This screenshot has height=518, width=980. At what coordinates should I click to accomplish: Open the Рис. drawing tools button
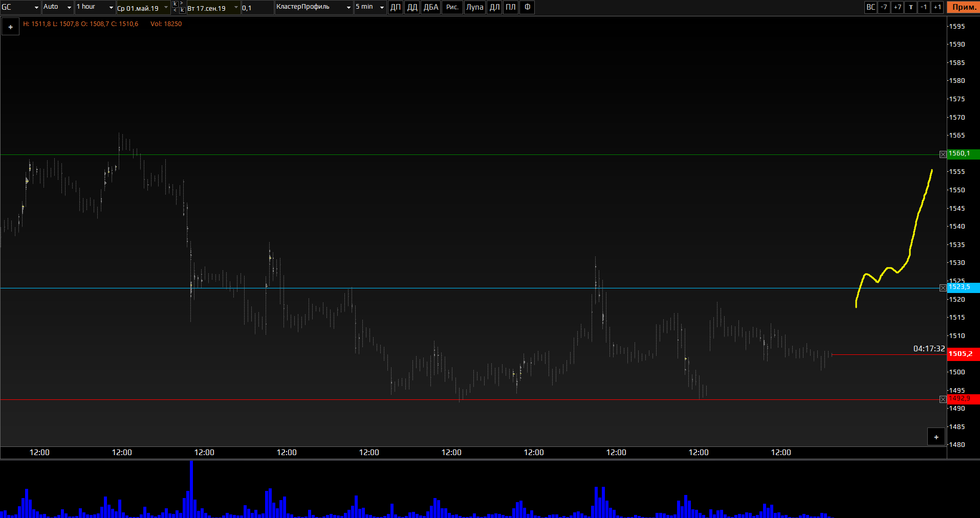tap(452, 7)
